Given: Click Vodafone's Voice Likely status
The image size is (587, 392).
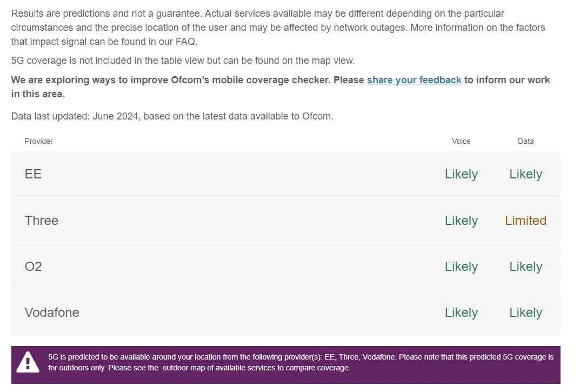Looking at the screenshot, I should pos(461,313).
